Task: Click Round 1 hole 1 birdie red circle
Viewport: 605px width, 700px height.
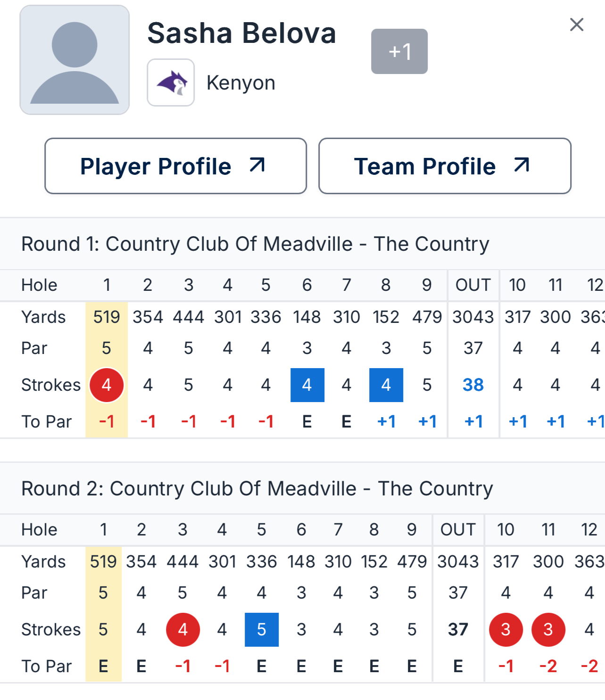Action: 107,385
